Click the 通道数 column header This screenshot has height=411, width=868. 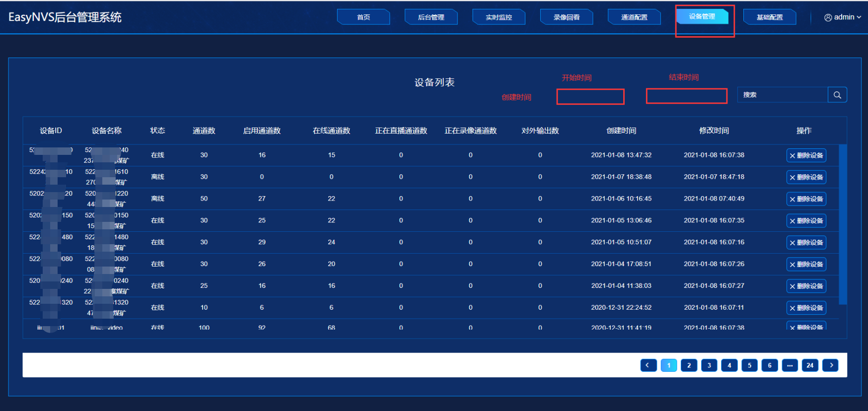coord(204,131)
